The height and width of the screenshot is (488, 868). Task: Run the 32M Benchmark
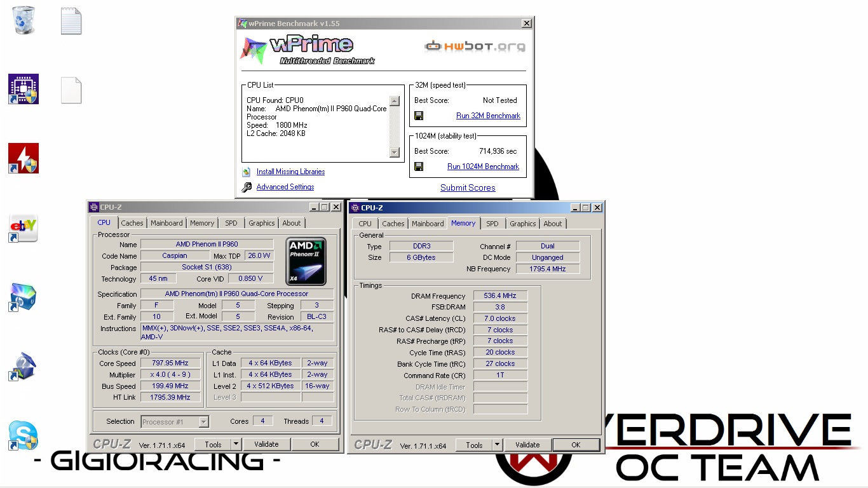pos(488,116)
